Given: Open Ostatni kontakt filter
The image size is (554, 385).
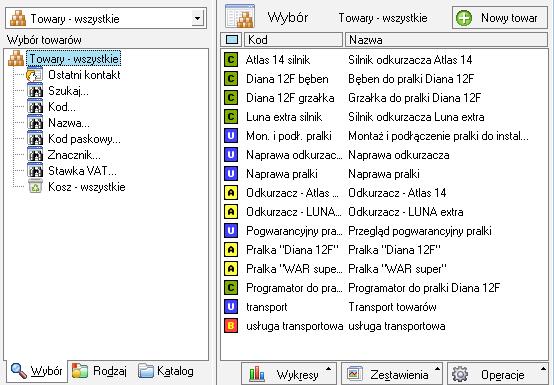Looking at the screenshot, I should click(x=84, y=75).
